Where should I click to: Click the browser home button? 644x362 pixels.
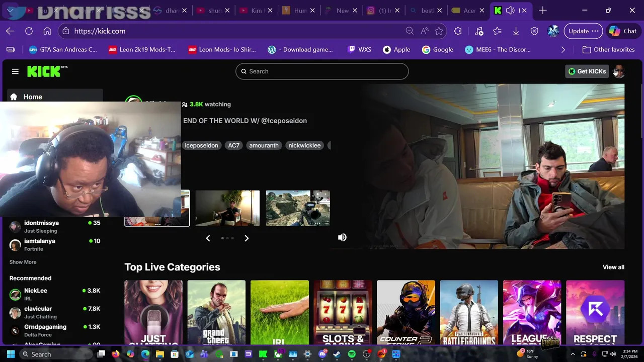[47, 31]
